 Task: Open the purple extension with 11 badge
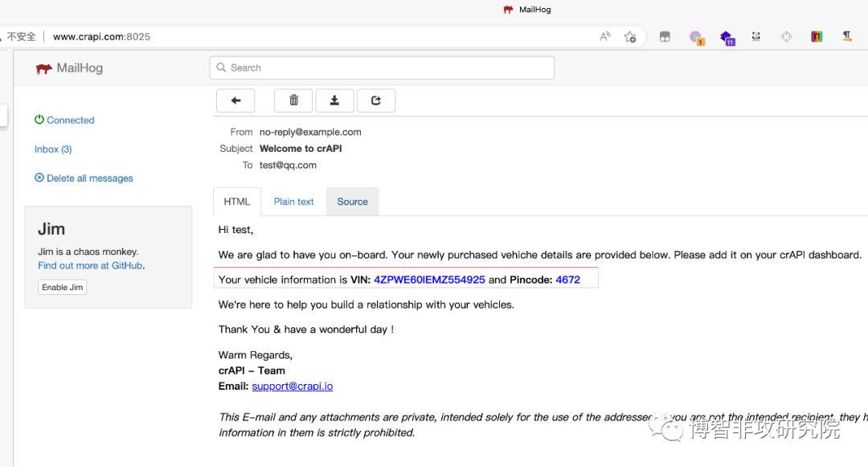tap(727, 38)
